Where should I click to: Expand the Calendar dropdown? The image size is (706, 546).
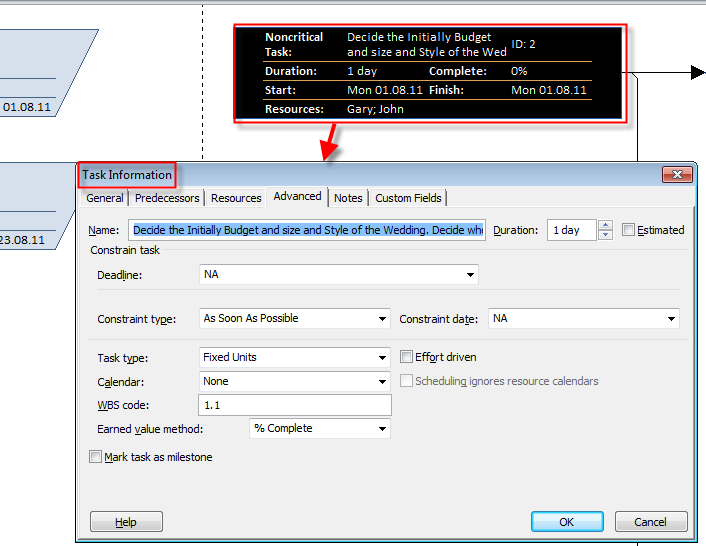pos(382,381)
